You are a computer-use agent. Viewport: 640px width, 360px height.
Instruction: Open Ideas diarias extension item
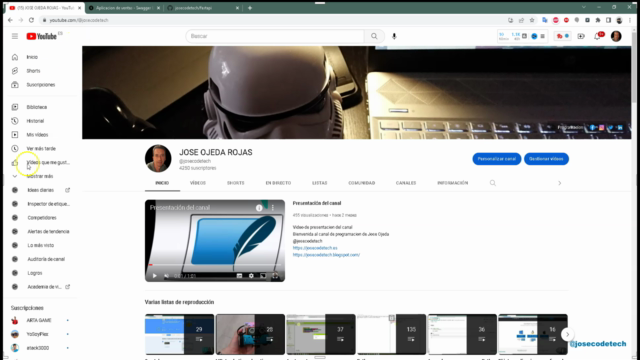click(40, 190)
